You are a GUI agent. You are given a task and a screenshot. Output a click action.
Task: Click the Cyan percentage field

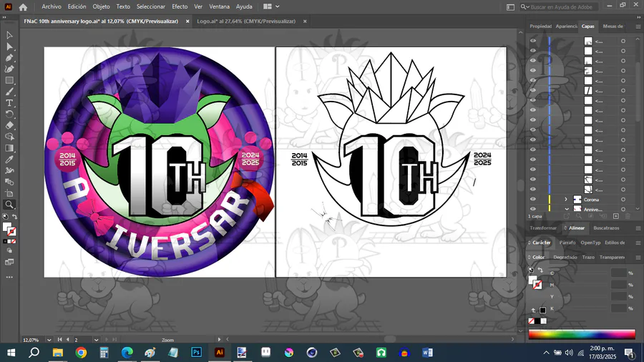coord(618,273)
